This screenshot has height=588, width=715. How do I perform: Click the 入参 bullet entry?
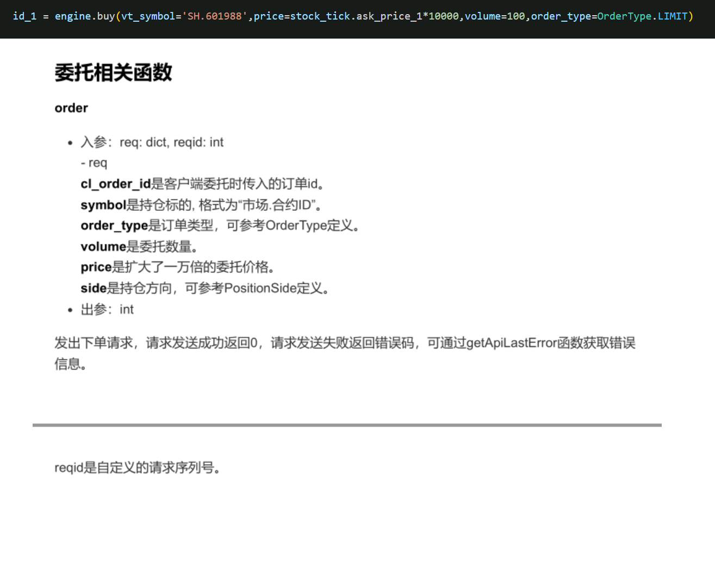pos(152,142)
